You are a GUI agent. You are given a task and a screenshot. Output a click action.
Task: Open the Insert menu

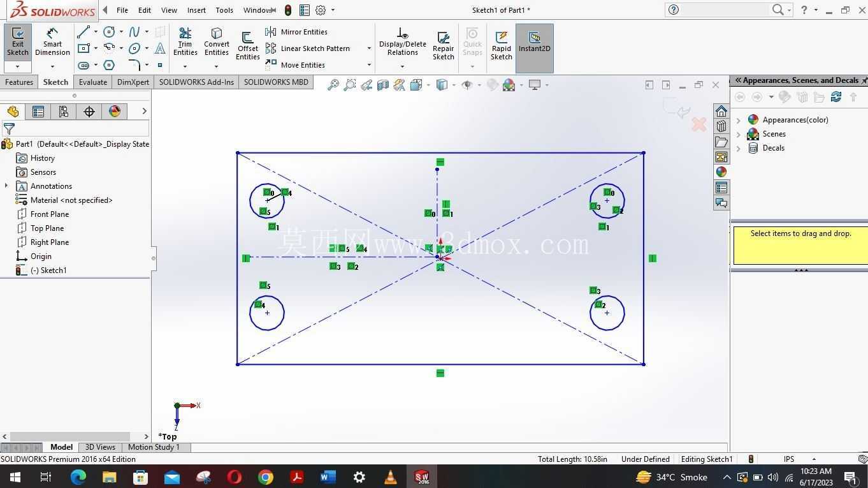pos(196,10)
